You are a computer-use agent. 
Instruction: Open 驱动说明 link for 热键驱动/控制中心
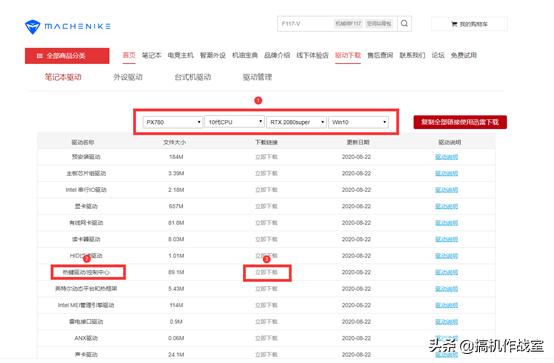(x=447, y=273)
